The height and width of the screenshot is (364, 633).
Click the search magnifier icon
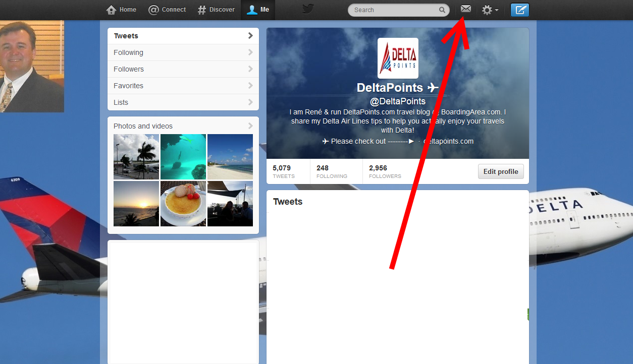(442, 10)
